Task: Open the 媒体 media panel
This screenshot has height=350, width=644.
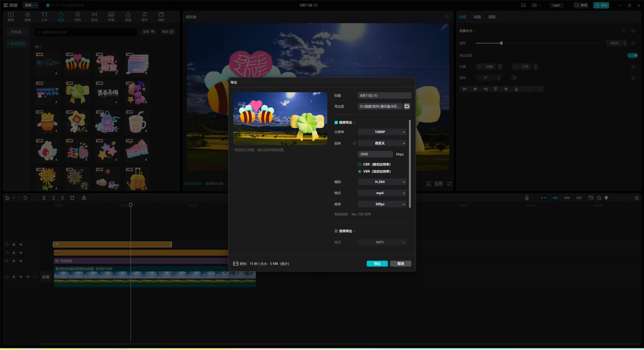Action: pyautogui.click(x=11, y=17)
